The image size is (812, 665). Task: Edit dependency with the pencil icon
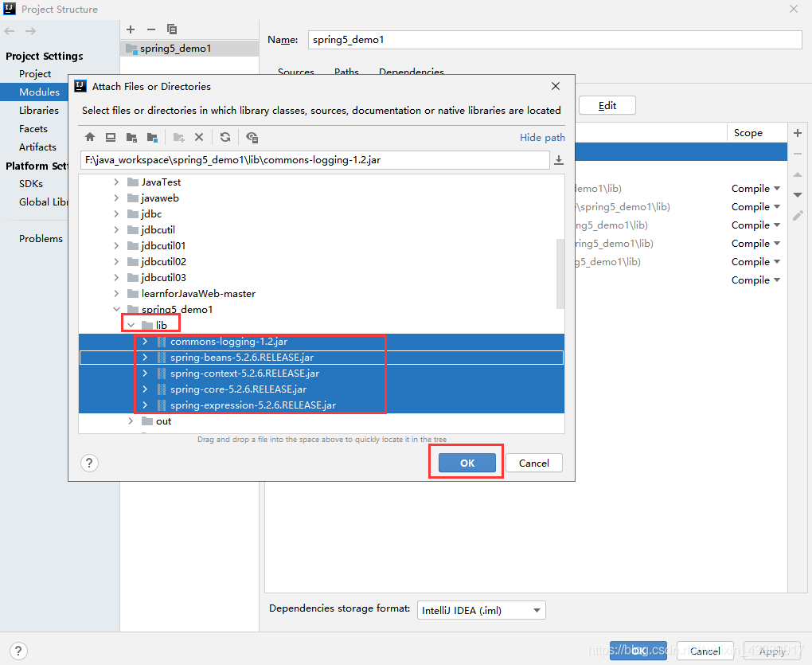click(798, 216)
